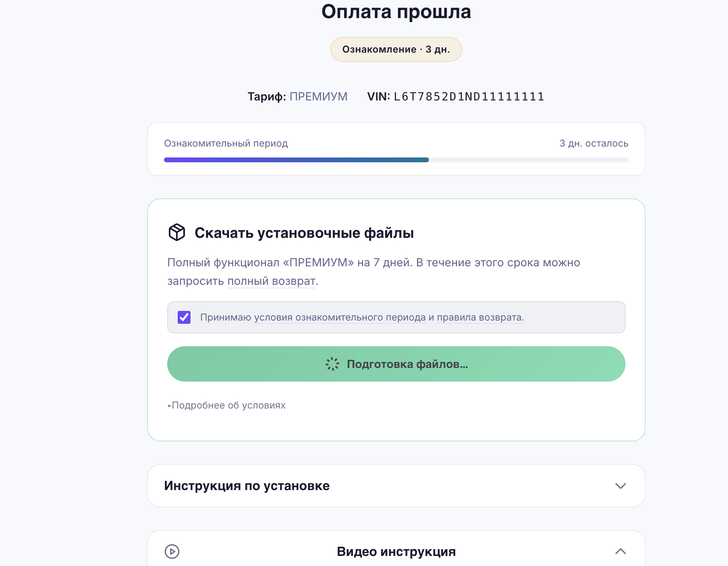Click the trial period progress bar

pyautogui.click(x=396, y=159)
